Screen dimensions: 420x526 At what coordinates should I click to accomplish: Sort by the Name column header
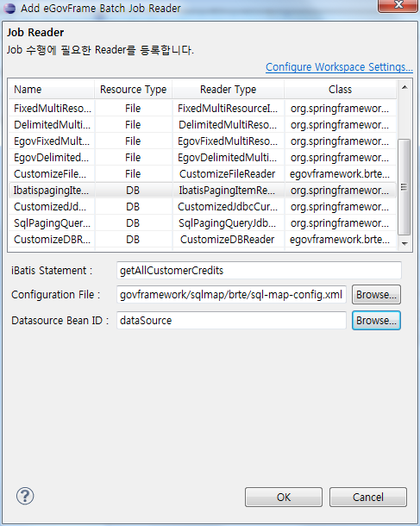pyautogui.click(x=51, y=90)
